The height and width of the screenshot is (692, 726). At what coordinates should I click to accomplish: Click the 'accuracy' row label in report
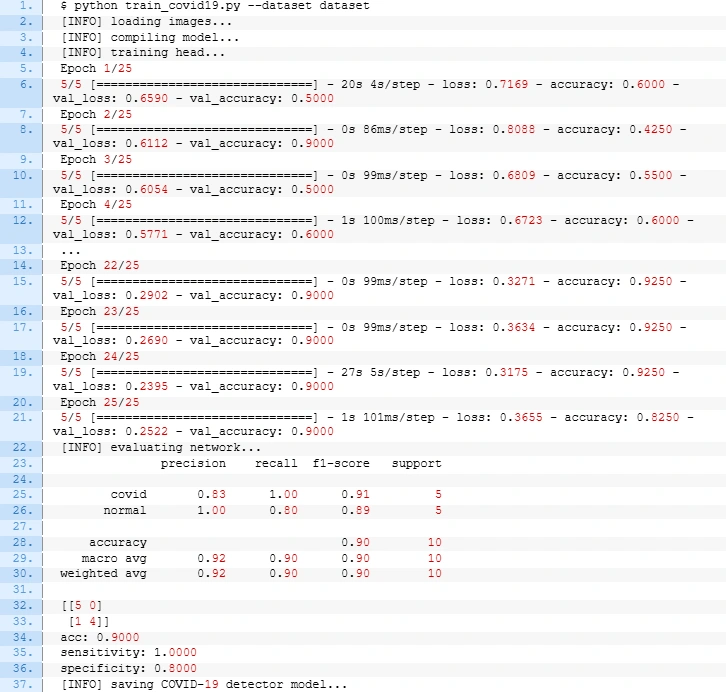pyautogui.click(x=118, y=542)
